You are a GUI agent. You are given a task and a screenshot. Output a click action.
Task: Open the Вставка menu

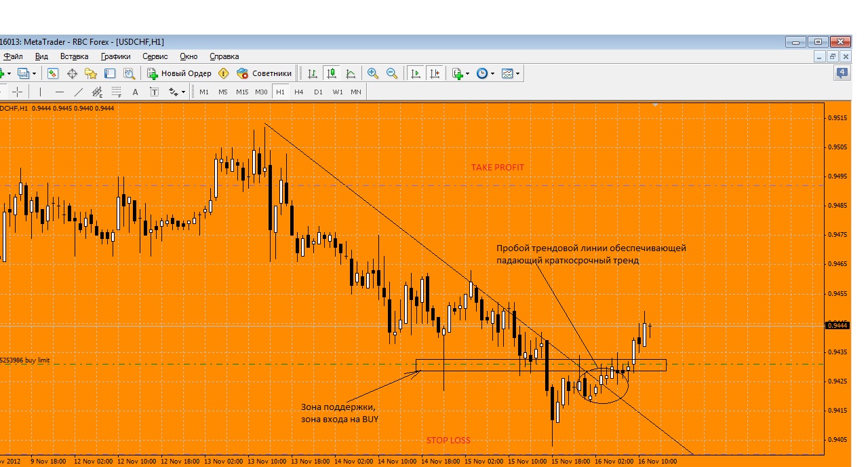click(x=74, y=56)
